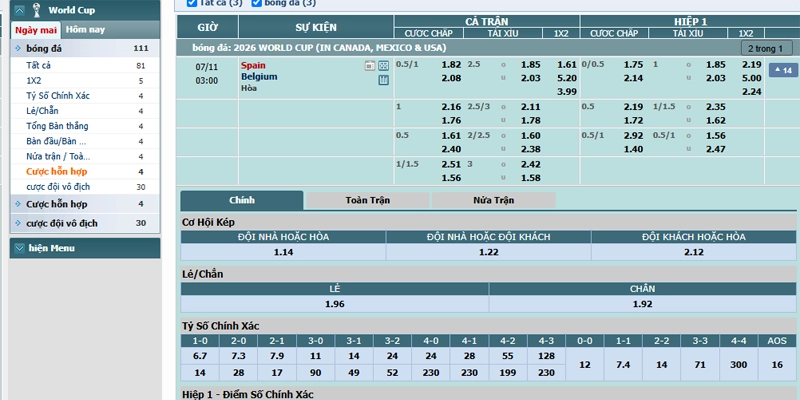Pick the full-match 1X2 Belgium odds 5.20
Viewport: 800px width, 400px height.
point(567,78)
